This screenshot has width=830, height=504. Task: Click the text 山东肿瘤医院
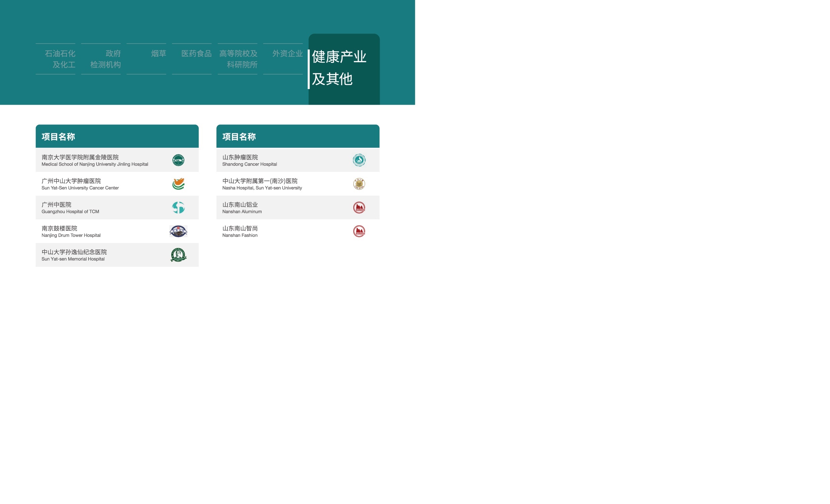pos(240,157)
